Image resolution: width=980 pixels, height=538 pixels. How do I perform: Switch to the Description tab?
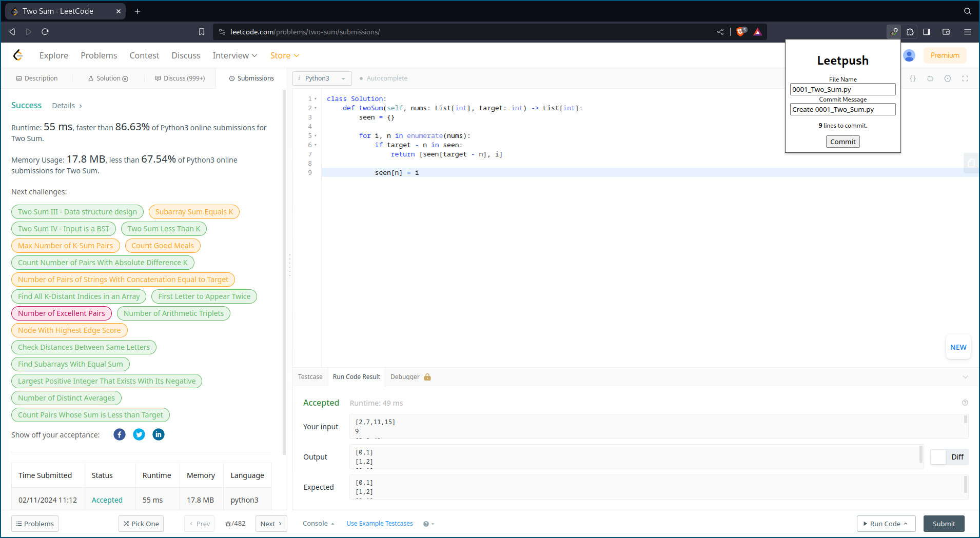point(36,78)
